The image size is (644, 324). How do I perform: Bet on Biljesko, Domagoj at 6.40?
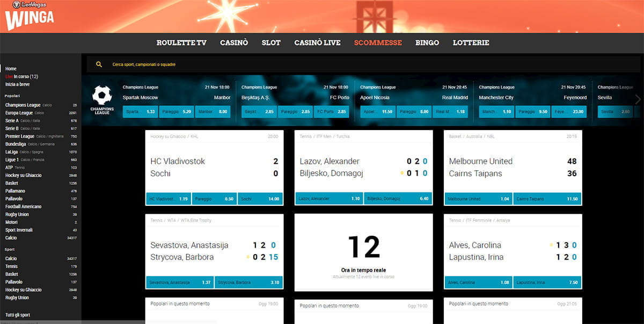click(x=398, y=199)
